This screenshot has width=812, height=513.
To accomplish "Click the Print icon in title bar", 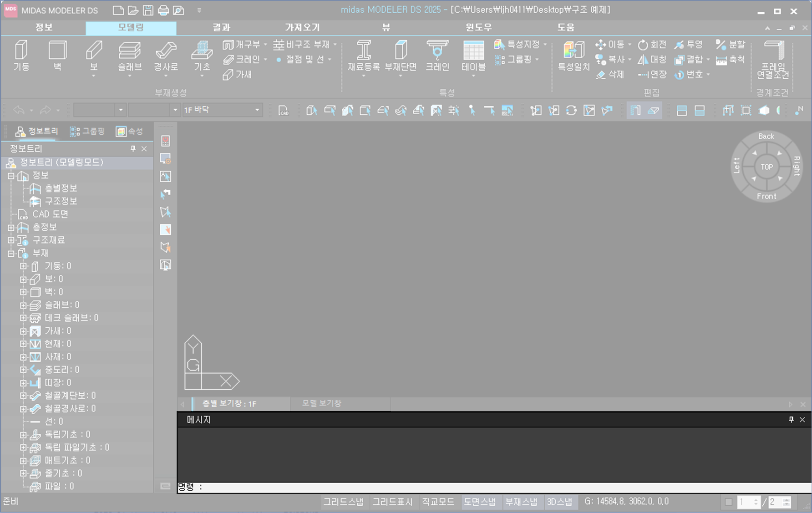I will coord(163,10).
